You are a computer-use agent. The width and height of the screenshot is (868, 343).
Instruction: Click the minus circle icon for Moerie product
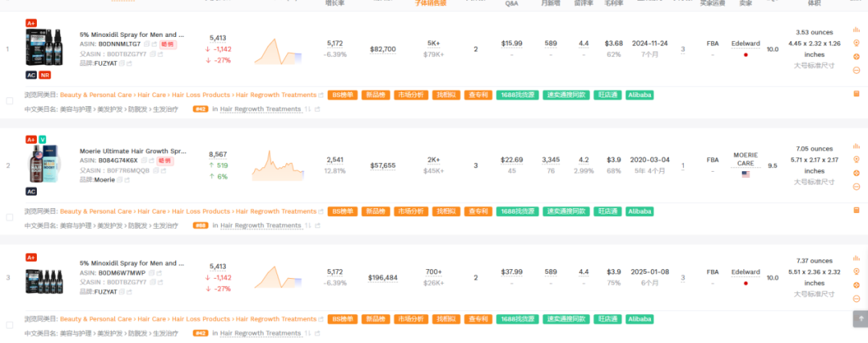click(x=857, y=187)
